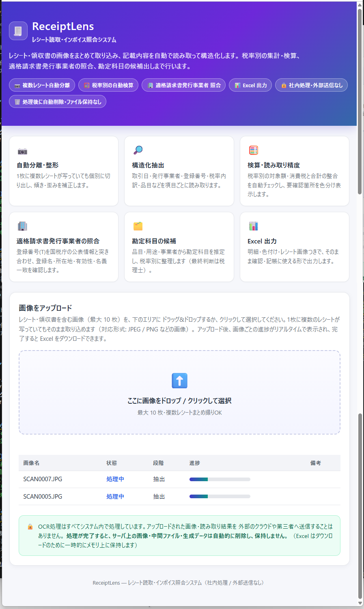Click the SCAN0007.JPG progress bar
This screenshot has height=609, width=364.
tap(220, 479)
